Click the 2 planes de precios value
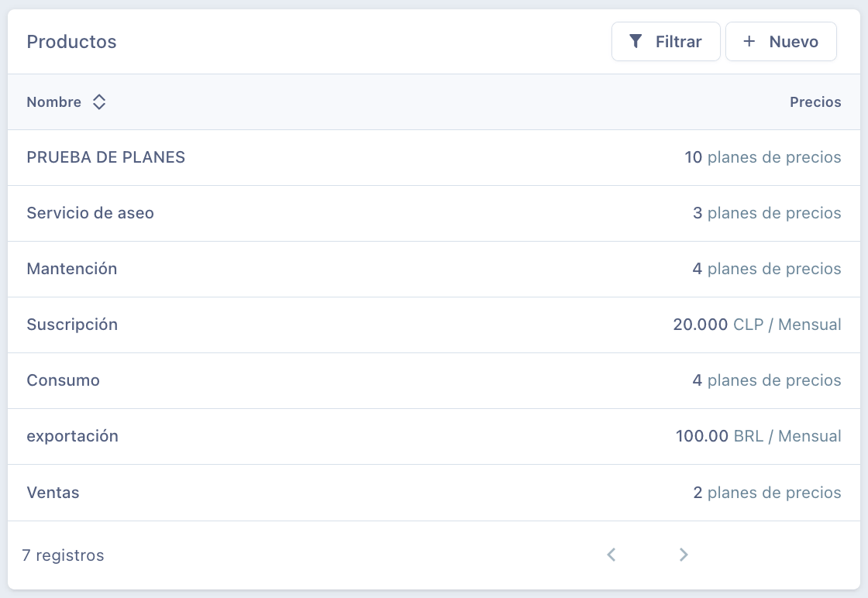Image resolution: width=868 pixels, height=598 pixels. [x=766, y=493]
